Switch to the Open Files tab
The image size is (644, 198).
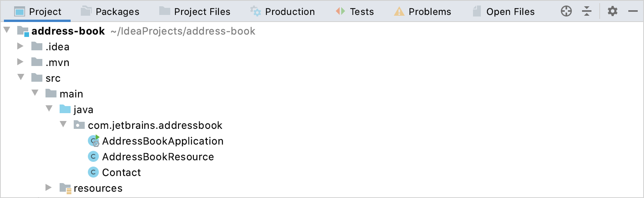[504, 12]
